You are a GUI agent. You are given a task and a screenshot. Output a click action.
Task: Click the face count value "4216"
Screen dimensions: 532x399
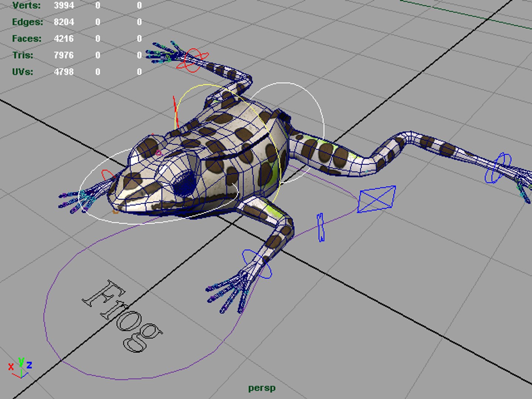click(64, 38)
